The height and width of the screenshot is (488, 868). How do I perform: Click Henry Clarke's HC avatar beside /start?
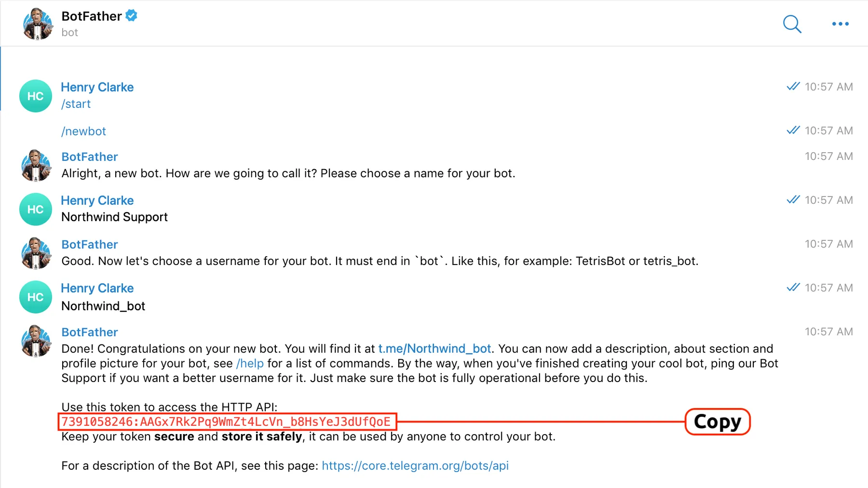click(x=36, y=96)
